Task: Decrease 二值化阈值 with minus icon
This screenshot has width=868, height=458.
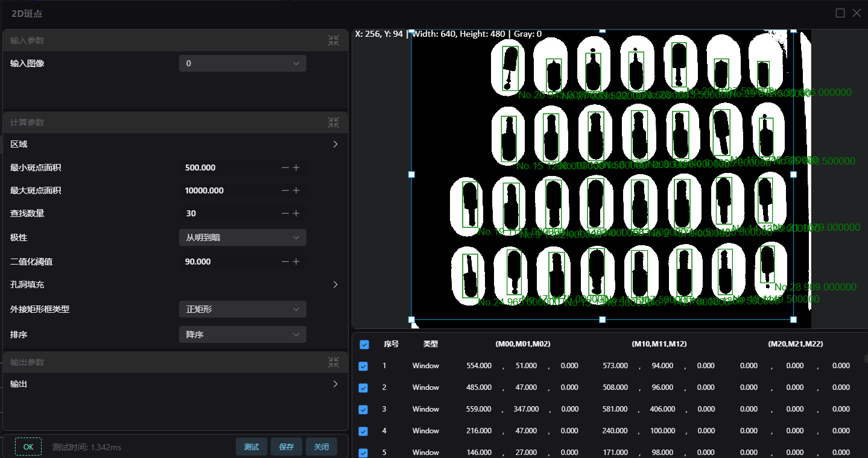Action: point(285,262)
